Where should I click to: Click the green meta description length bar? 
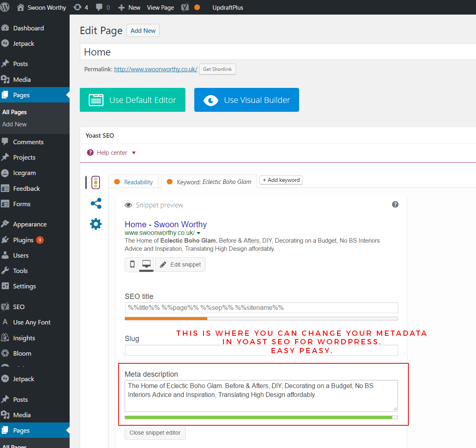258,417
